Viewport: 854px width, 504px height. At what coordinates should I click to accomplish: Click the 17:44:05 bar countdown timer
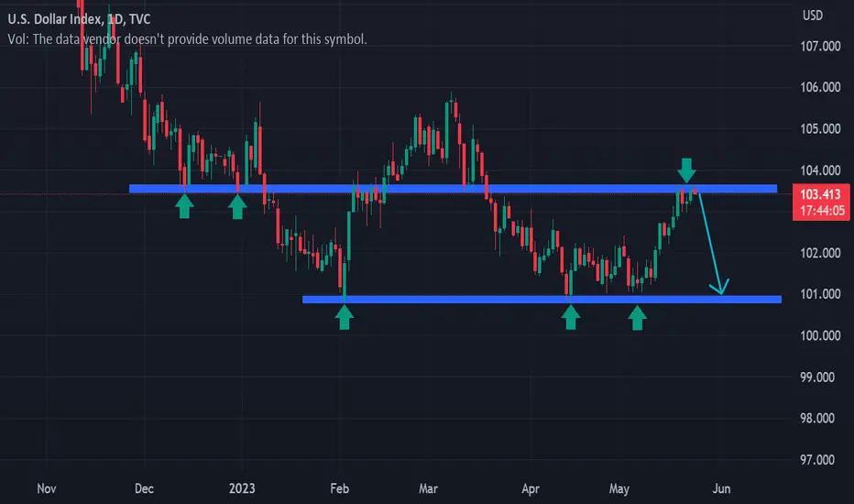point(823,211)
